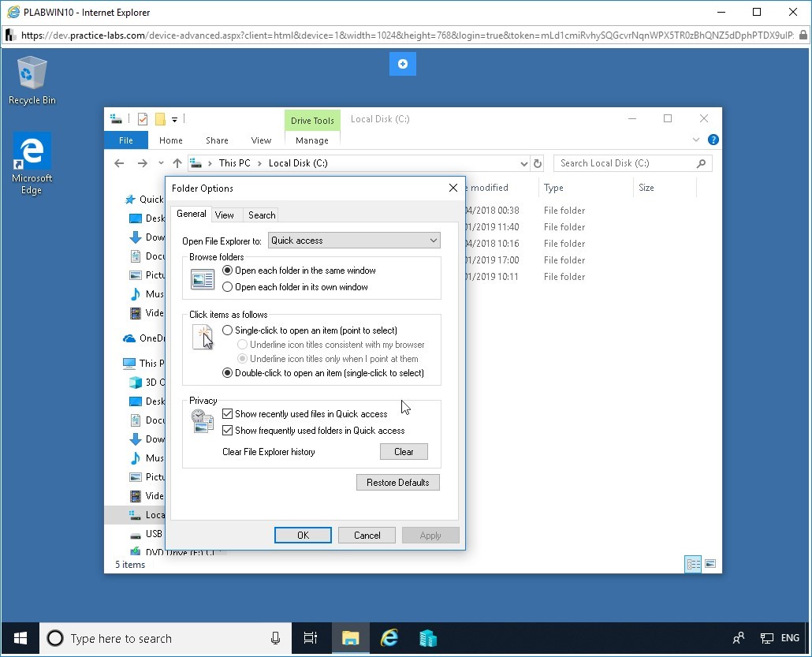Screen dimensions: 812x657
Task: Click This PC in address breadcrumb
Action: tap(235, 163)
